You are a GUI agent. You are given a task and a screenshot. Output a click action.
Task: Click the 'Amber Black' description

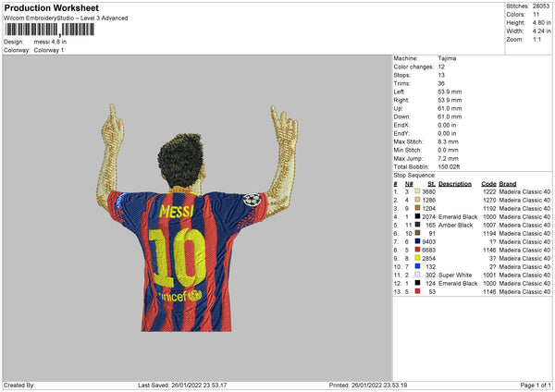point(455,225)
